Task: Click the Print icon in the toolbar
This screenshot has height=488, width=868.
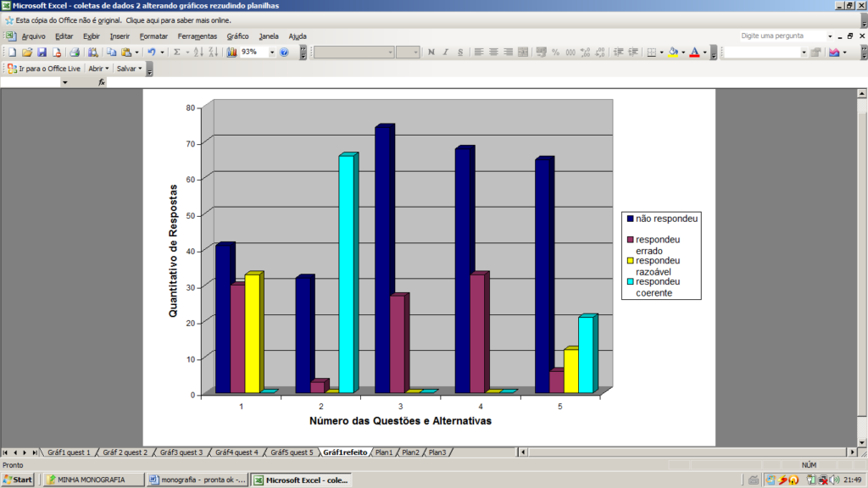Action: [75, 53]
